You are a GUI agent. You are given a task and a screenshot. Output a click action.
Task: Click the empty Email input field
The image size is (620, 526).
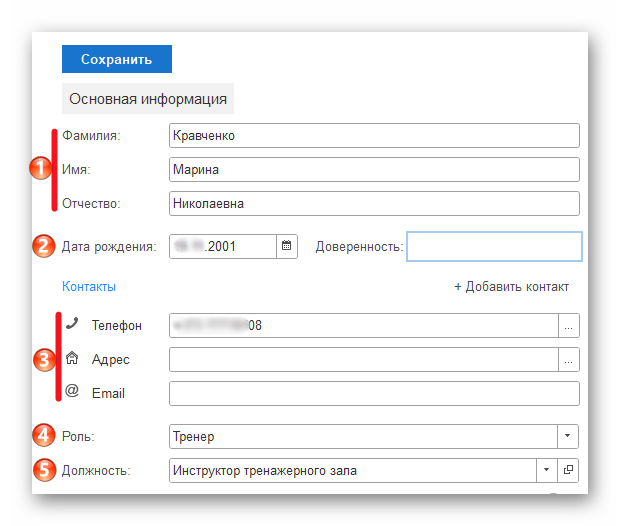[374, 394]
